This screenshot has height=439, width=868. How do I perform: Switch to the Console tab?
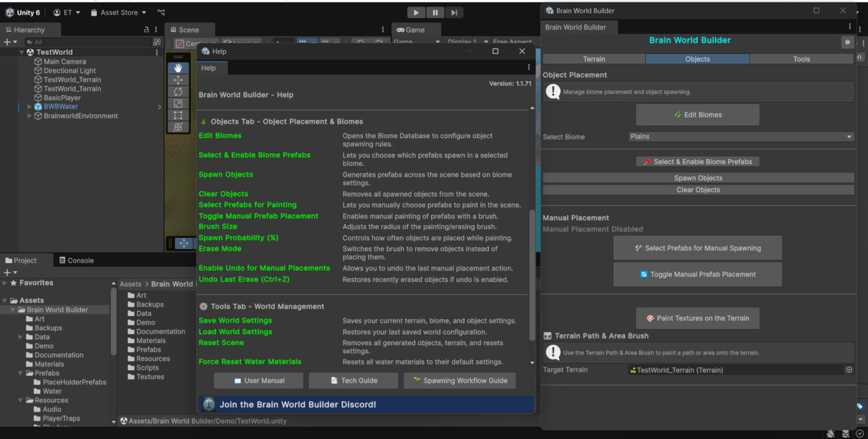(x=76, y=260)
